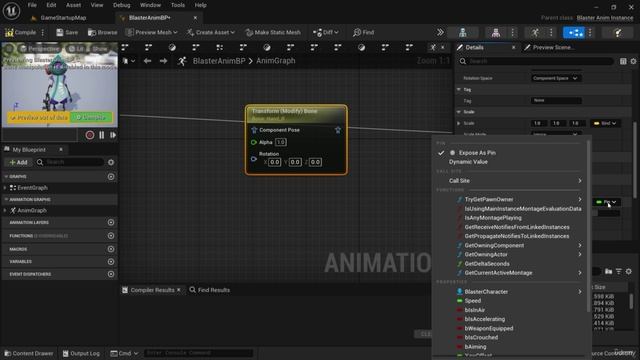This screenshot has height=360, width=640.
Task: Switch to the Preview Scene tab
Action: point(550,47)
